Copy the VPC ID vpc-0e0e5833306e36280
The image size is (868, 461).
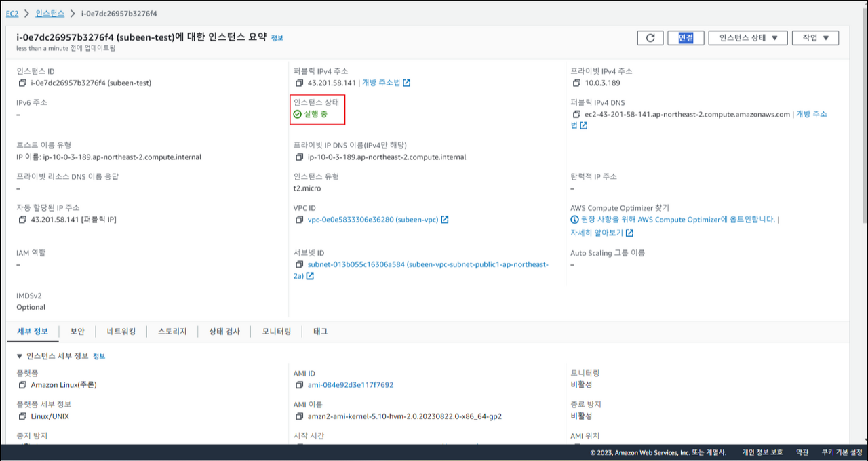coord(299,220)
